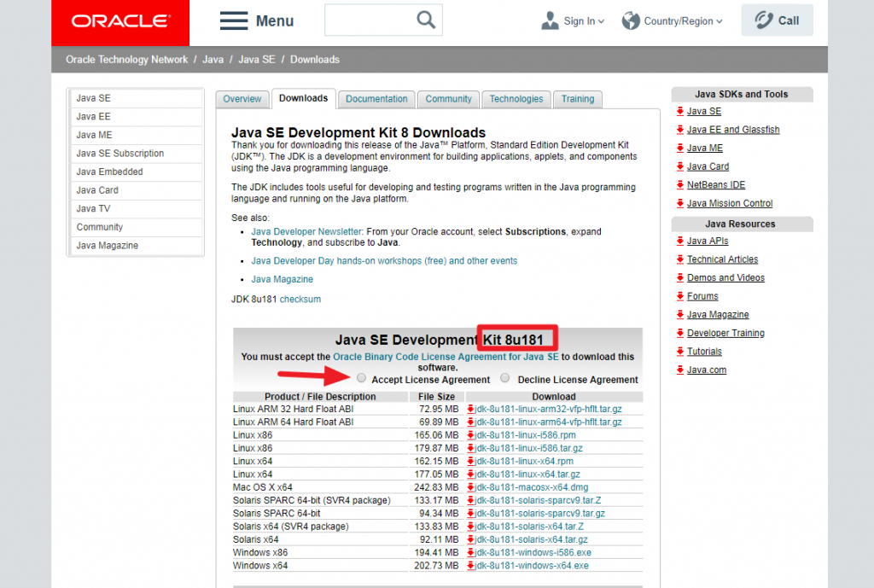Click red arrow icon beside Java Mission Control

[x=680, y=203]
